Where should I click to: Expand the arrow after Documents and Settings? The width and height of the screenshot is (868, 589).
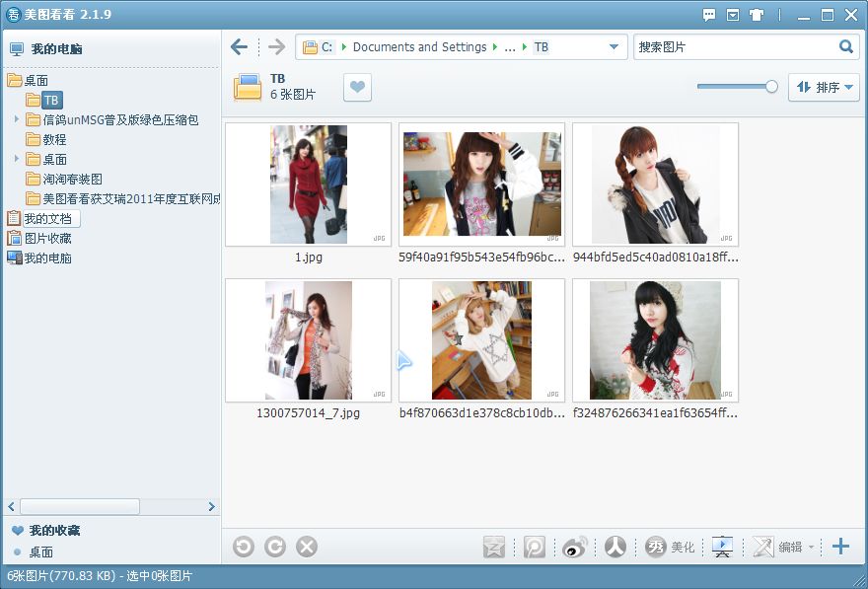[494, 47]
